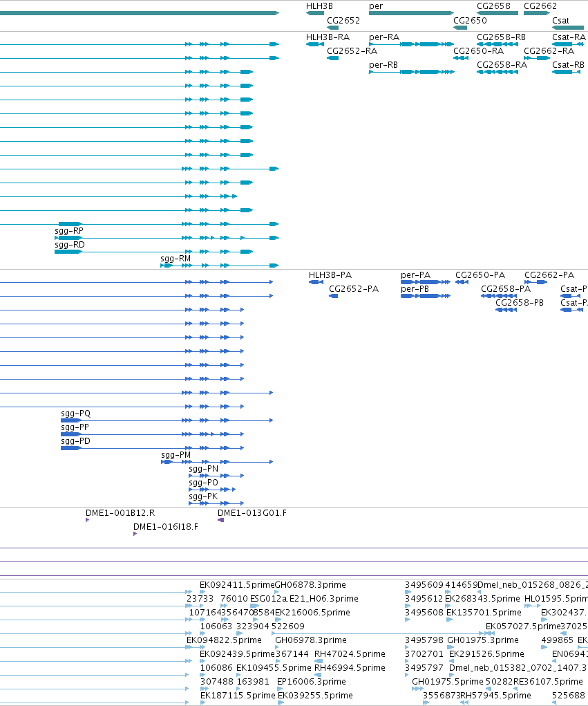Image resolution: width=588 pixels, height=706 pixels.
Task: Select the sgg-PK protein label
Action: 203,497
